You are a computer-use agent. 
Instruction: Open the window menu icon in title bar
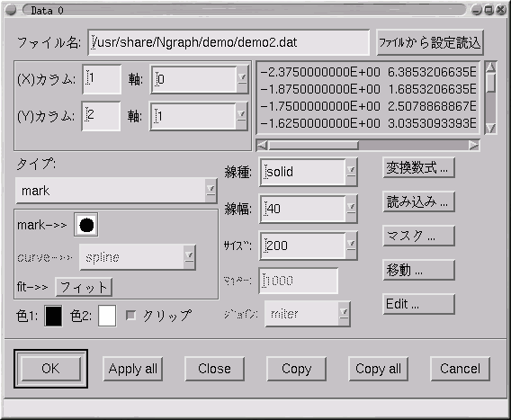pyautogui.click(x=11, y=10)
